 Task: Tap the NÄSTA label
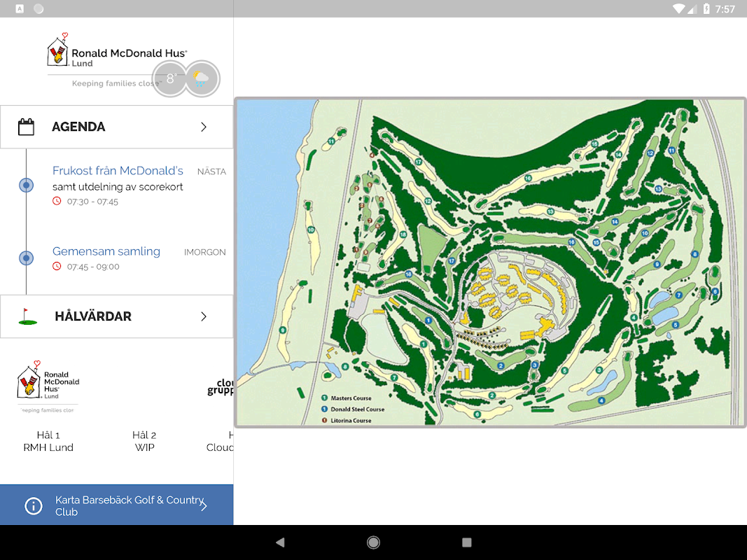pyautogui.click(x=211, y=171)
